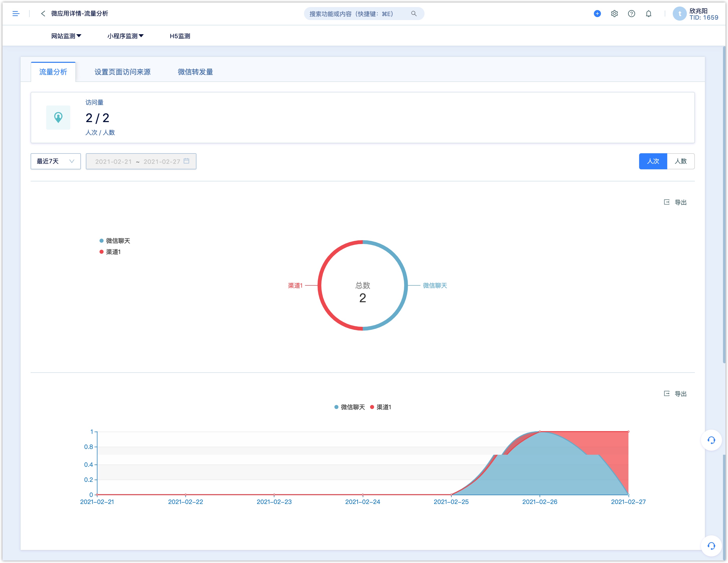Click the calendar icon in date range
The height and width of the screenshot is (563, 728).
coord(186,161)
